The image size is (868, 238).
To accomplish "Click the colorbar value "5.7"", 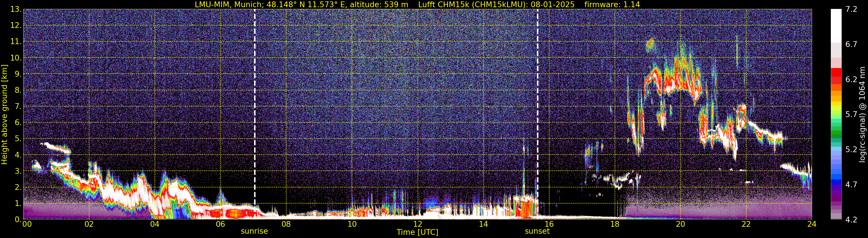I will coord(851,115).
